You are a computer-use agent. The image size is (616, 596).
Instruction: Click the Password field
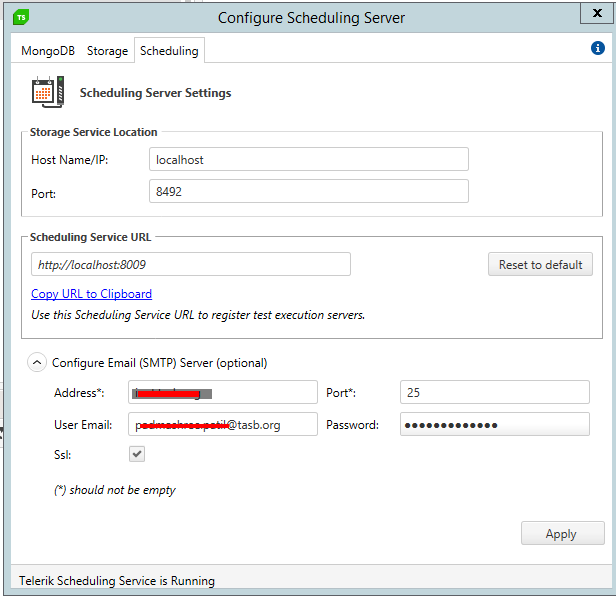(x=494, y=424)
